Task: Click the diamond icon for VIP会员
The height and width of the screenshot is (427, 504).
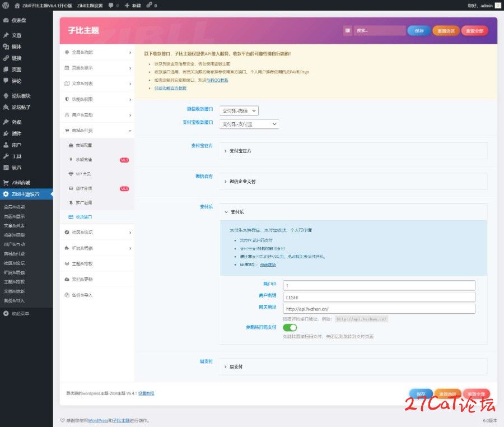Action: tap(71, 174)
